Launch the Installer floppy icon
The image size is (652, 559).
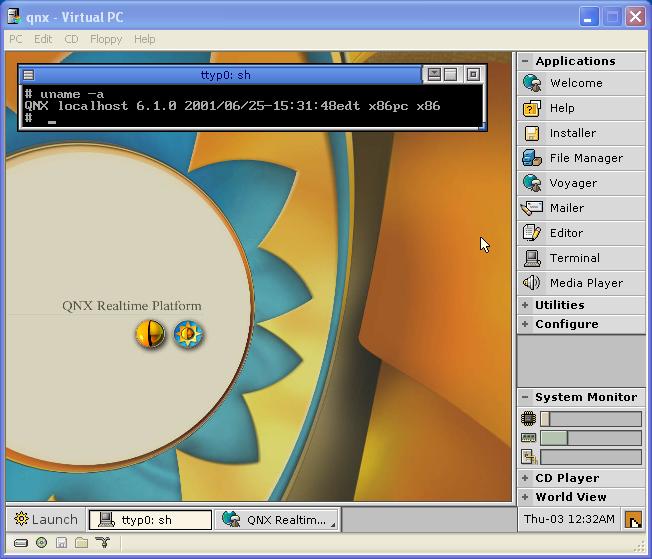click(x=531, y=133)
